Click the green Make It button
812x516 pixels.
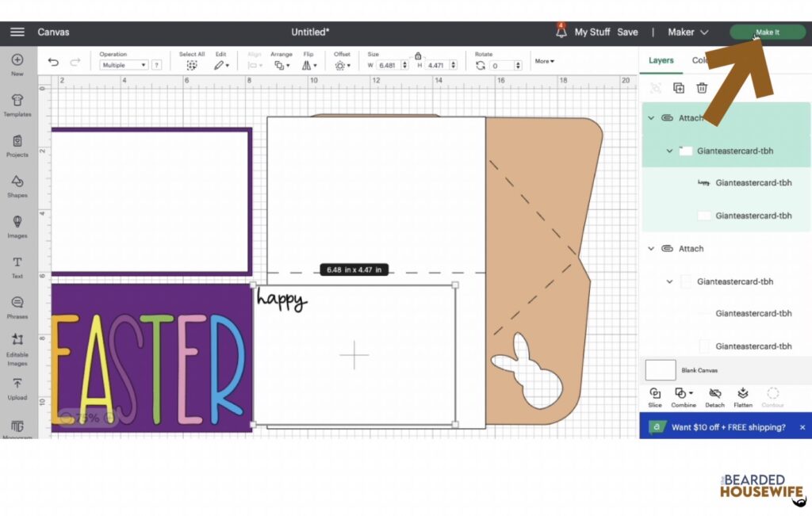coord(767,32)
